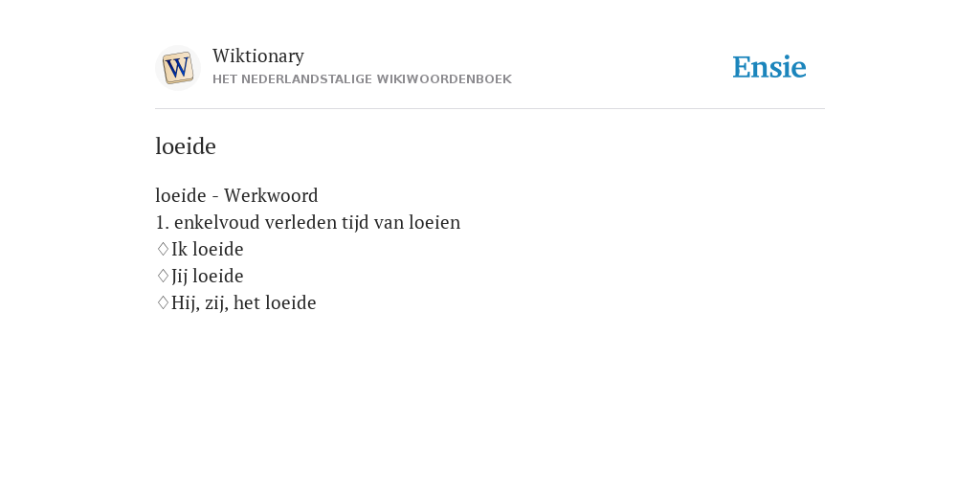The width and height of the screenshot is (980, 490).
Task: Click the example text Ik loeide
Action: point(208,250)
